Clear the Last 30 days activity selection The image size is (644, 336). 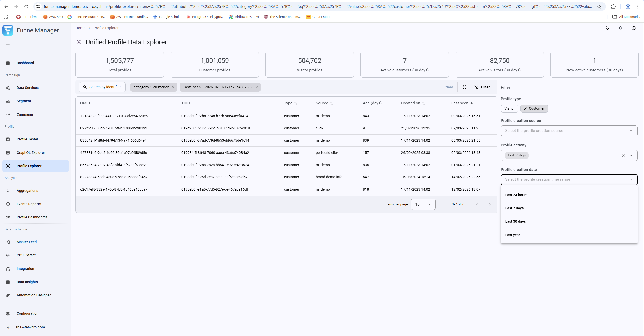[623, 156]
